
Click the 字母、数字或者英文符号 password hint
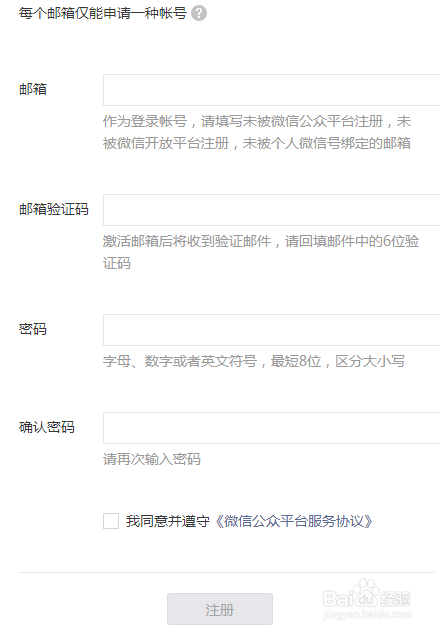[254, 361]
